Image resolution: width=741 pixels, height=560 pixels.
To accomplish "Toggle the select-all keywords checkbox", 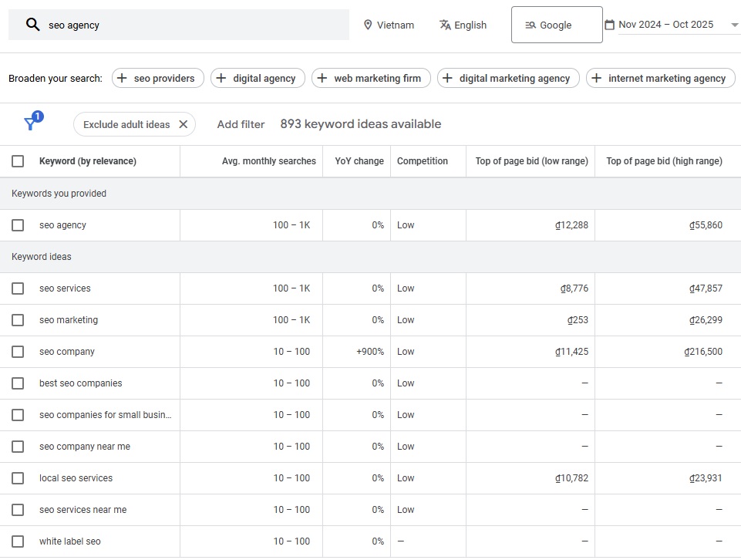I will [x=18, y=161].
